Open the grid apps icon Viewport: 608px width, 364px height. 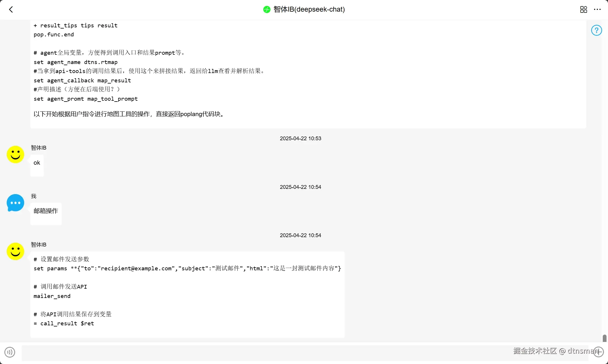click(584, 10)
